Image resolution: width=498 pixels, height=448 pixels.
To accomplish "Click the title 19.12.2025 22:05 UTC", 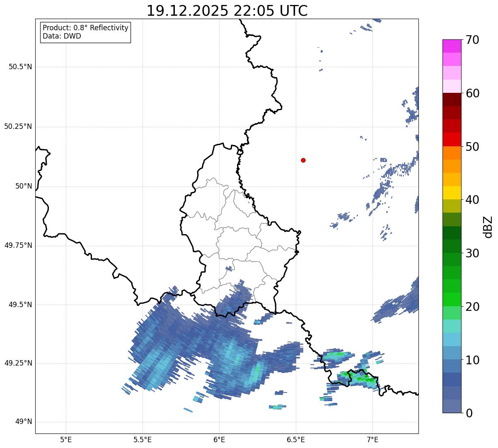I will pyautogui.click(x=227, y=10).
